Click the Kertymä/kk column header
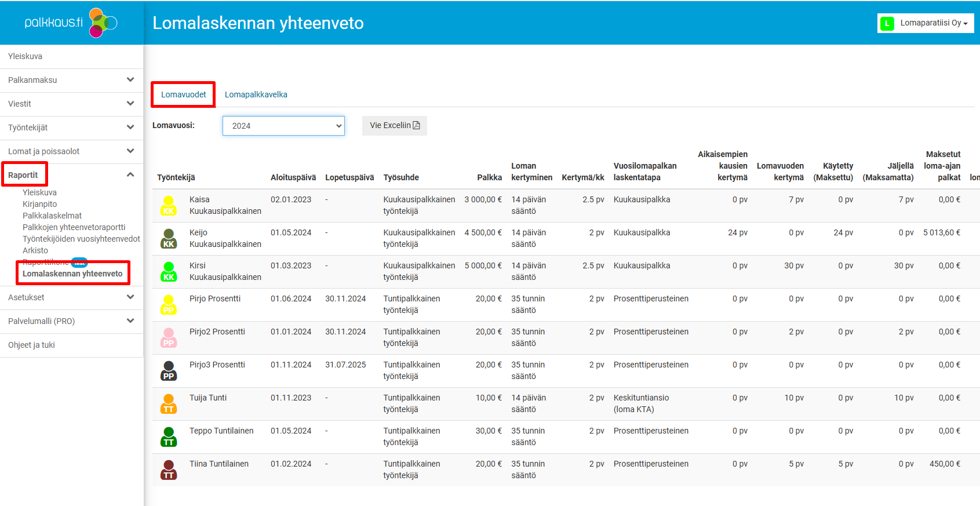The width and height of the screenshot is (980, 506). [583, 177]
